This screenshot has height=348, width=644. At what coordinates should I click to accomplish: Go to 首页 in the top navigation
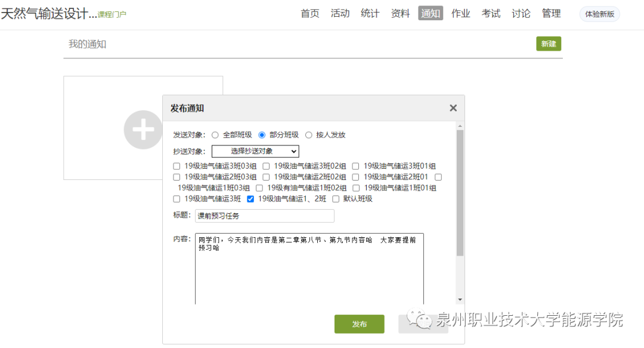(310, 13)
